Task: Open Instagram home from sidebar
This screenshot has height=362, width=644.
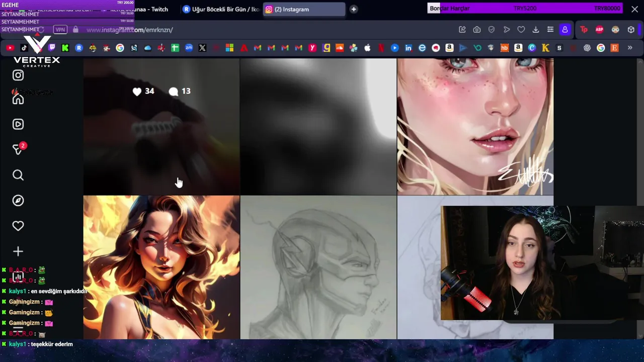Action: 18,99
